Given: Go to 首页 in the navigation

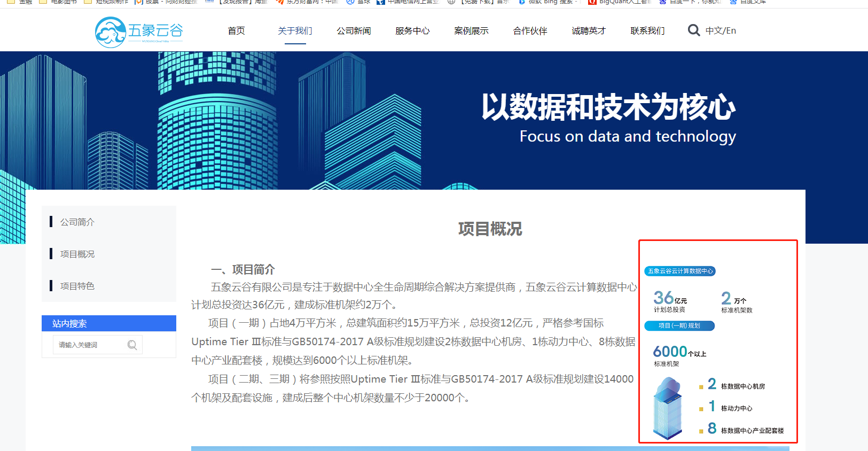Looking at the screenshot, I should click(x=236, y=31).
